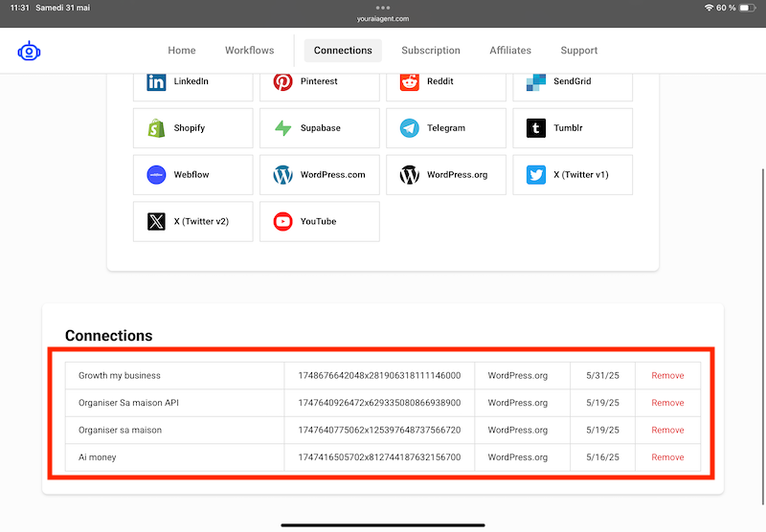
Task: Remove the Growth my business connection
Action: (x=667, y=376)
